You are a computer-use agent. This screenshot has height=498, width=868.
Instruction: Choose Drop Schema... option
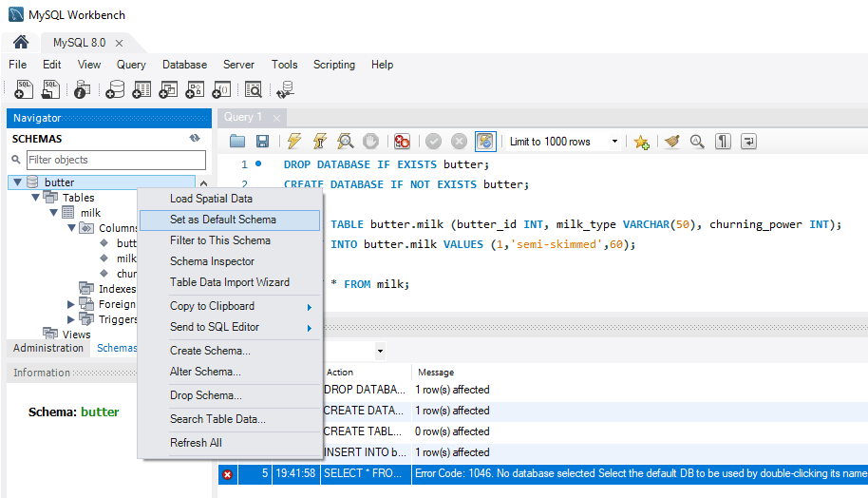[230, 395]
